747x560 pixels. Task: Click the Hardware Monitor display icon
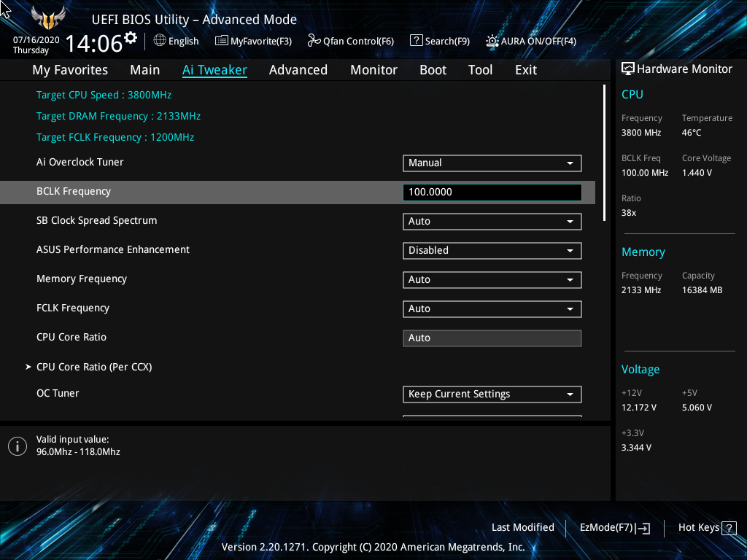tap(628, 69)
